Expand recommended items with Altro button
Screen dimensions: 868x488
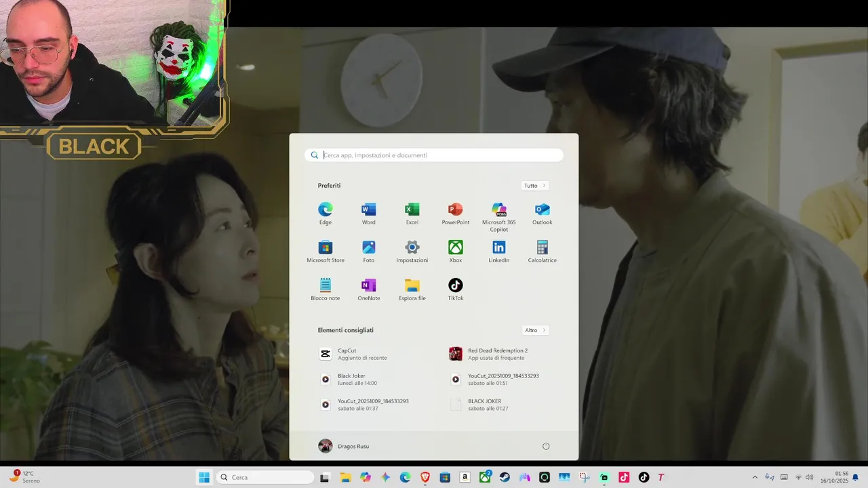535,330
